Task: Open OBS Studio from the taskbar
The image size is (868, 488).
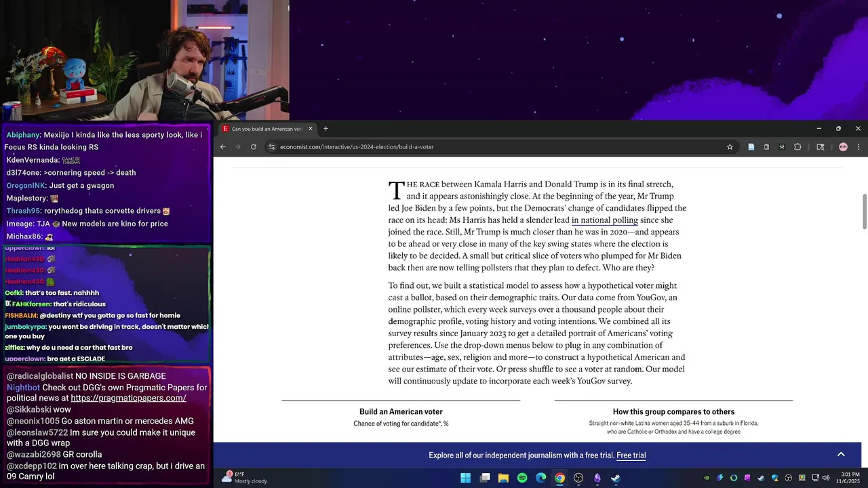Action: [578, 478]
